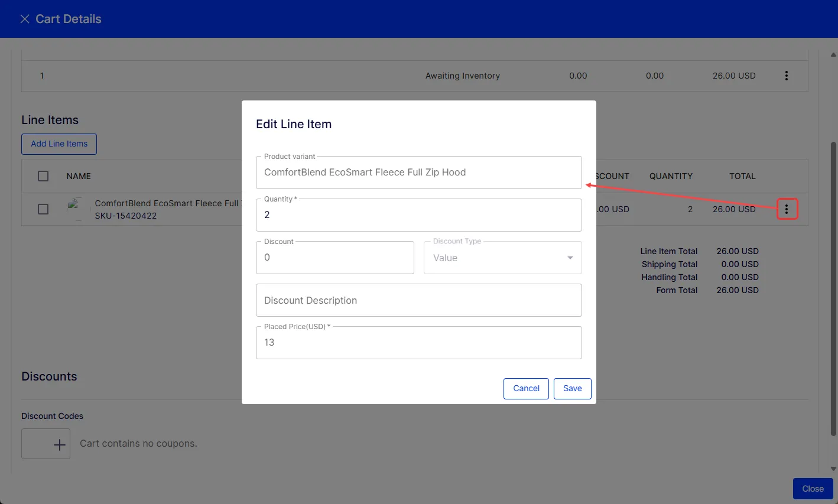Screen dimensions: 838x504
Task: Click the TOTAL column header
Action: pos(742,176)
